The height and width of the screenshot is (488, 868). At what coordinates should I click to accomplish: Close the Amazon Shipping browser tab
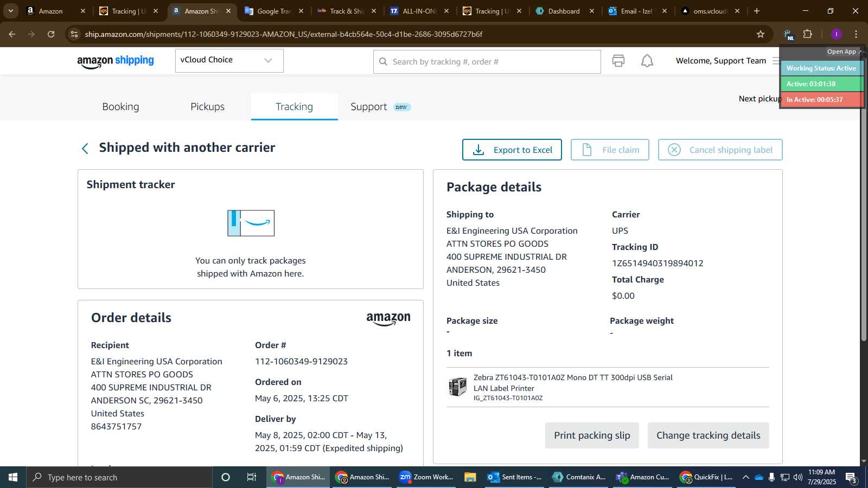(x=228, y=11)
